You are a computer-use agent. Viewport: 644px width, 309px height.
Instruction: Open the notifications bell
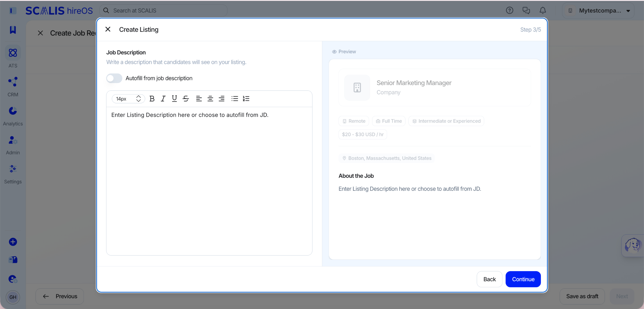coord(543,10)
